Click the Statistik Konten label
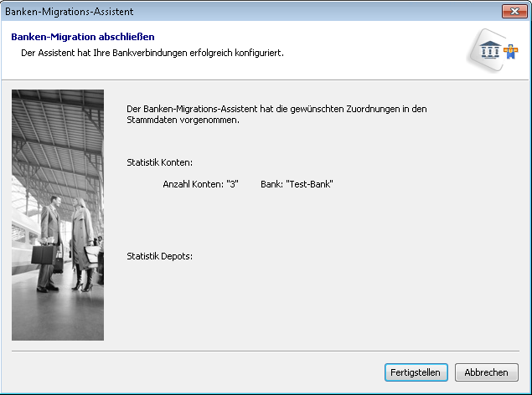The width and height of the screenshot is (532, 395). tap(159, 162)
